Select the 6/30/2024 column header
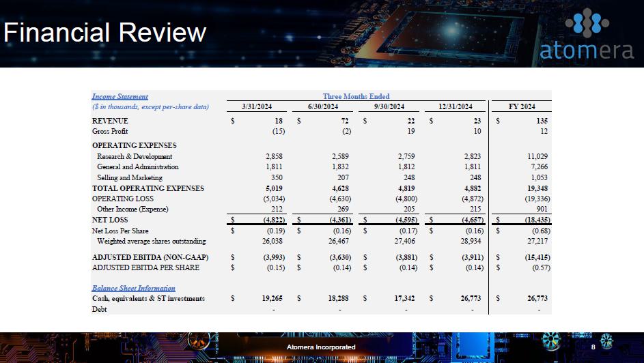Image resolution: width=644 pixels, height=363 pixels. [323, 106]
